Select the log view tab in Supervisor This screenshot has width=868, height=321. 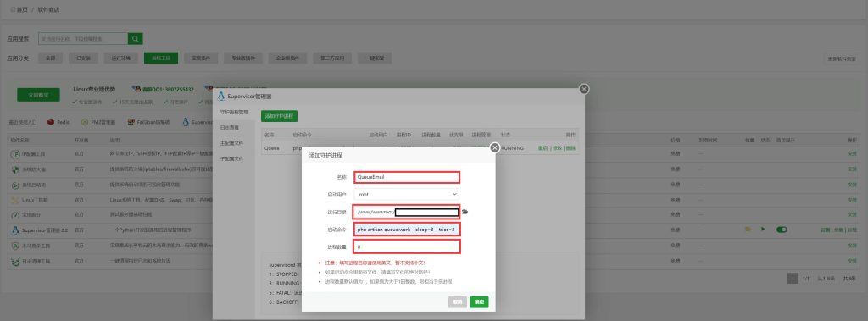[229, 127]
